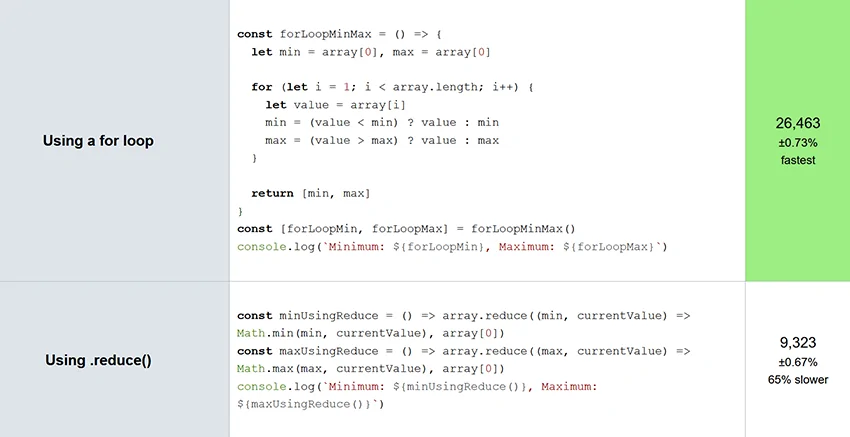Click the "const forLoopMinMax" declaration line
The height and width of the screenshot is (437, 850).
click(342, 34)
